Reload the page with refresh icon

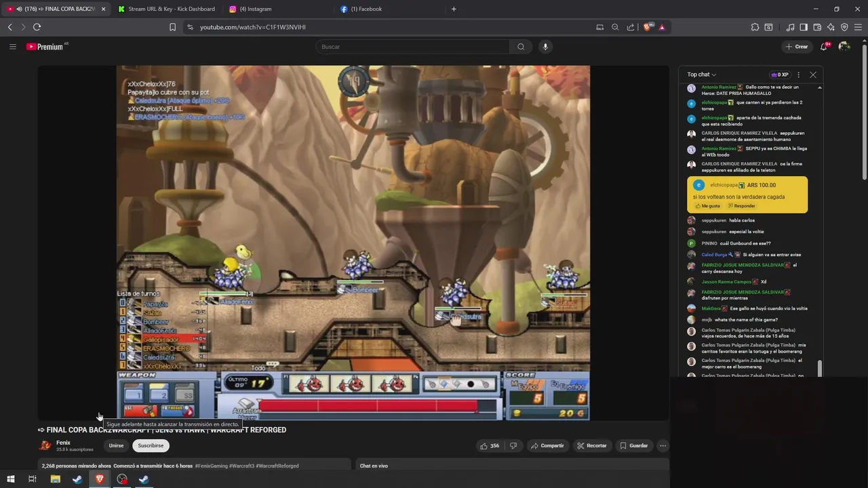click(x=37, y=27)
